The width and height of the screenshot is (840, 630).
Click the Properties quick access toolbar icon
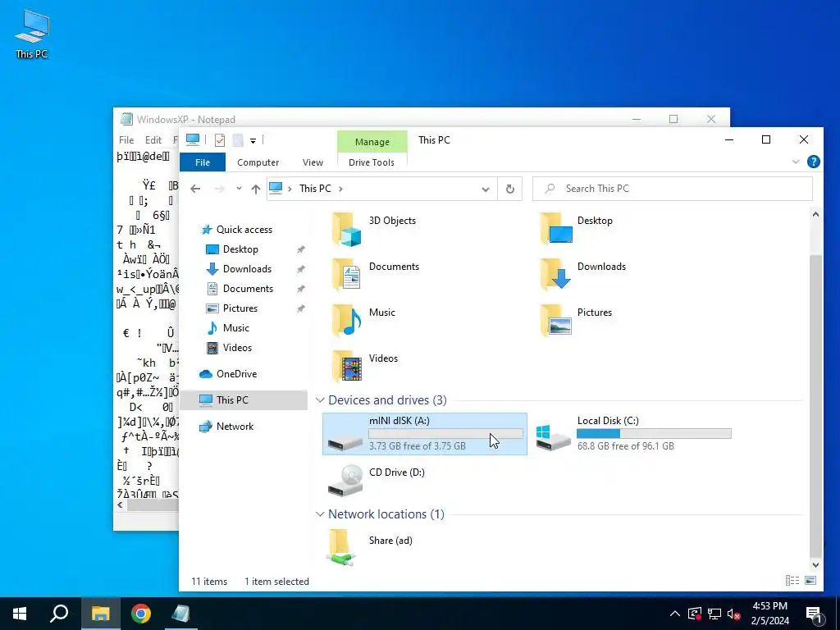pyautogui.click(x=220, y=140)
